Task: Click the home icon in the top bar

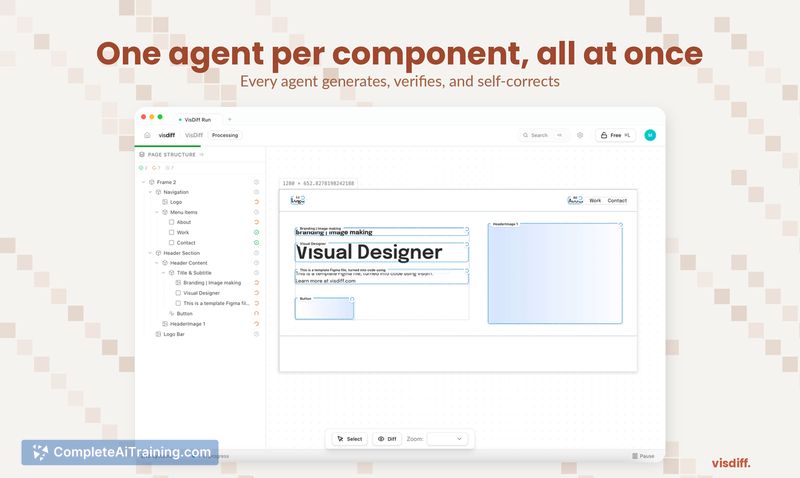Action: click(147, 135)
